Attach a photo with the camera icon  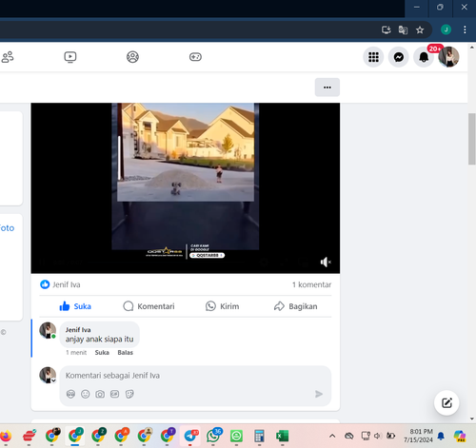click(100, 394)
